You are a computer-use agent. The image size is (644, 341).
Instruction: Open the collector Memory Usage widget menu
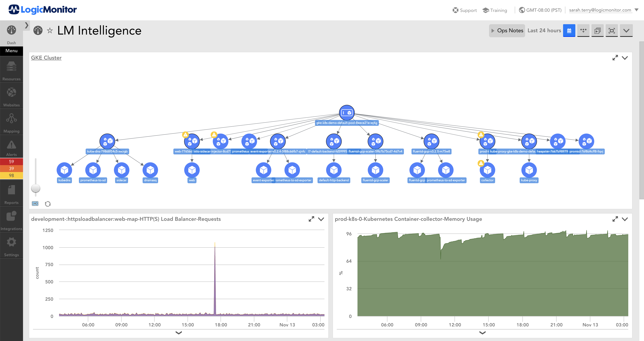[625, 219]
